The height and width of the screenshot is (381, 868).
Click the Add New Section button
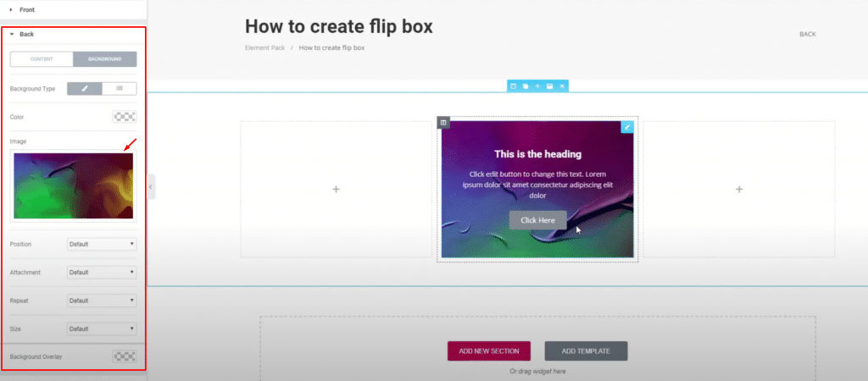(489, 351)
